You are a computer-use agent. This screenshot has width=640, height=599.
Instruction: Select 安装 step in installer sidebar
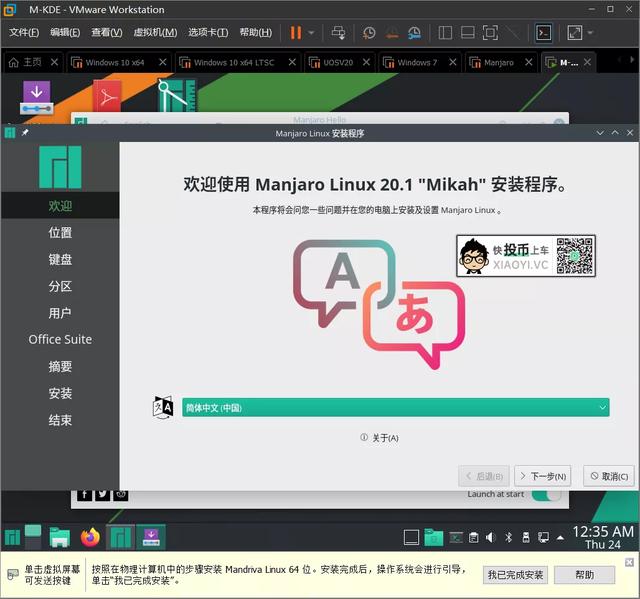(60, 393)
